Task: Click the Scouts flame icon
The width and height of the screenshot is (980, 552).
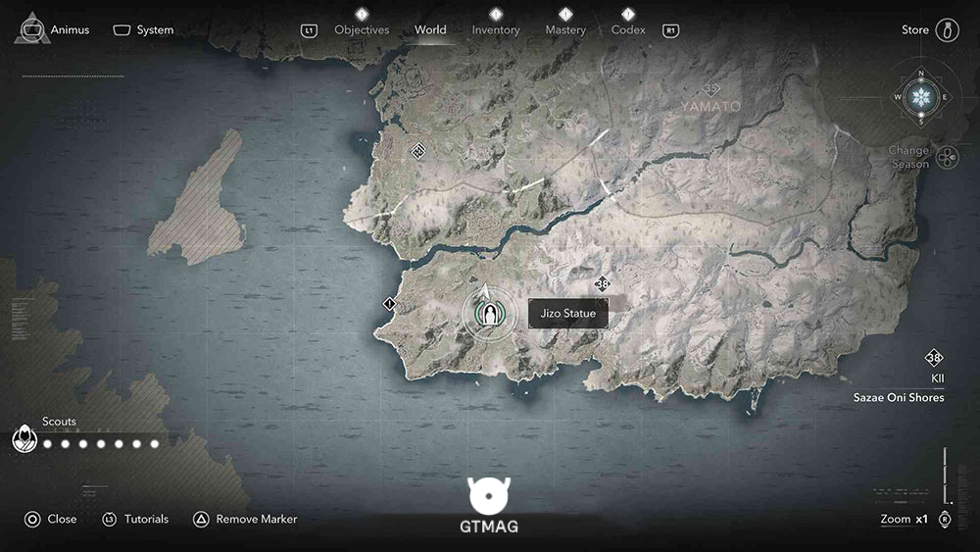Action: tap(24, 438)
